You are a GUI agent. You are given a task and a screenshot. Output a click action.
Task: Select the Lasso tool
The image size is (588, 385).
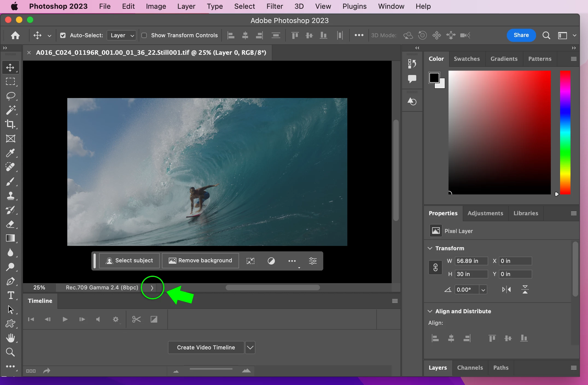[10, 96]
